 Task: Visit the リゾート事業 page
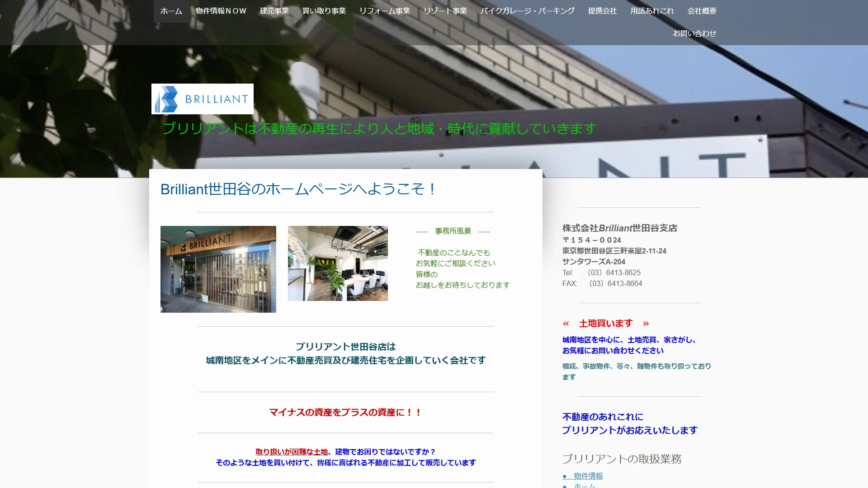coord(445,11)
